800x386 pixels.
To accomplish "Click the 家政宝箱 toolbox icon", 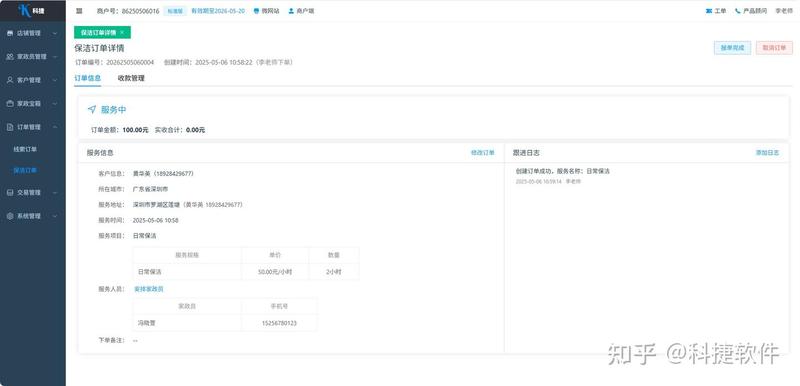I will click(x=10, y=104).
